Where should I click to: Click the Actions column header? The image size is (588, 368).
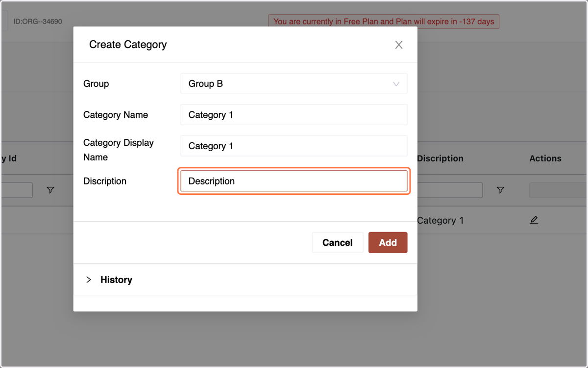coord(545,158)
